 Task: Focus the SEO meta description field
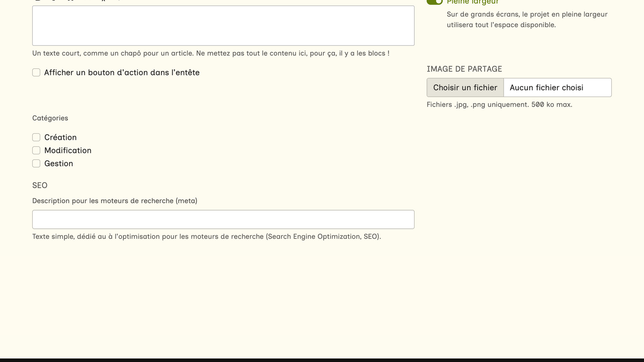coord(223,220)
